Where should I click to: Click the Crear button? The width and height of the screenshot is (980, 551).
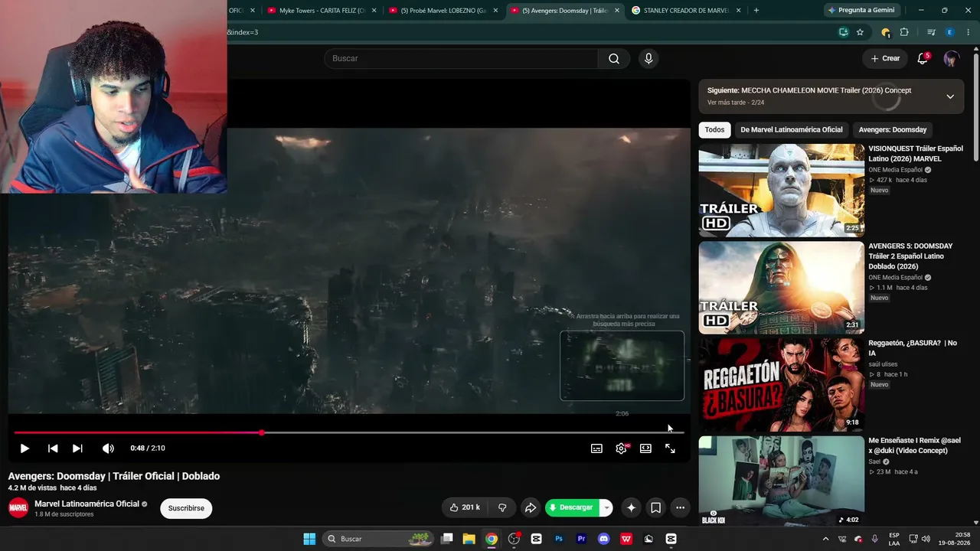click(885, 59)
